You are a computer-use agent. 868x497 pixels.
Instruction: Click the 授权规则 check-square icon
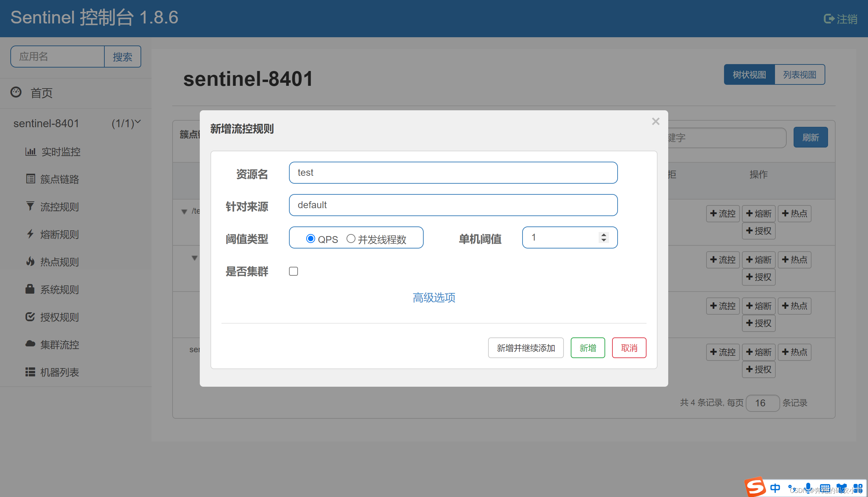point(30,316)
